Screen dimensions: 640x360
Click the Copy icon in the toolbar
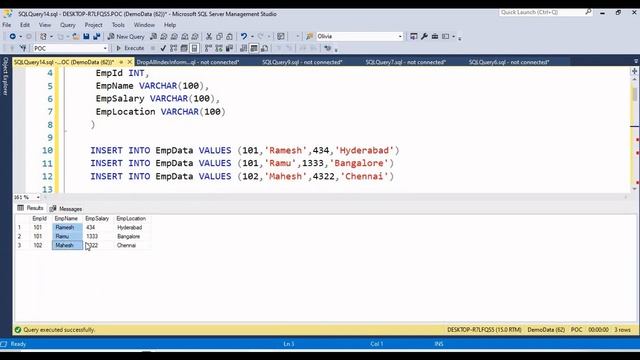point(219,36)
